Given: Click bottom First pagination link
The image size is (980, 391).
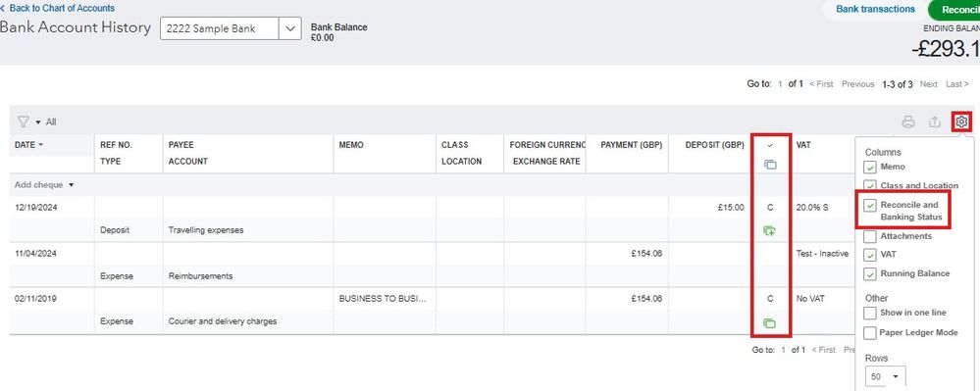Looking at the screenshot, I should coord(824,350).
